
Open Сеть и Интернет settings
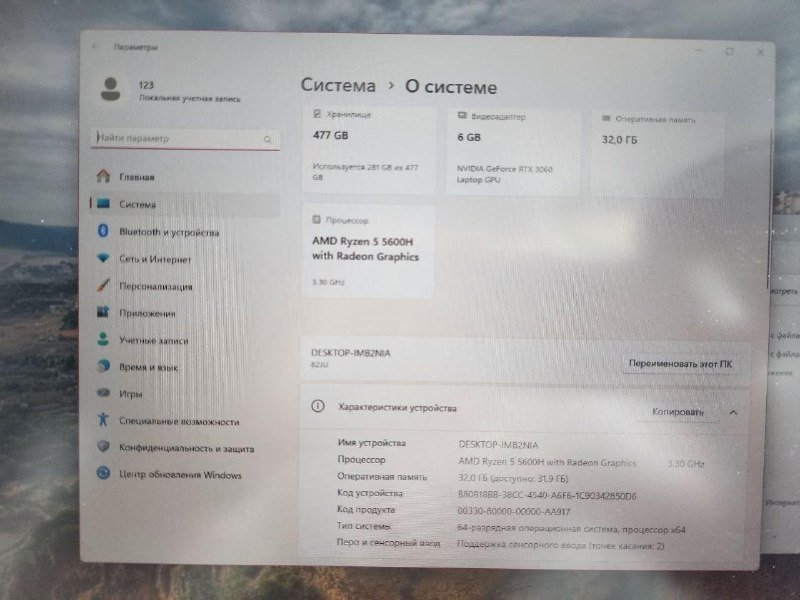point(185,259)
